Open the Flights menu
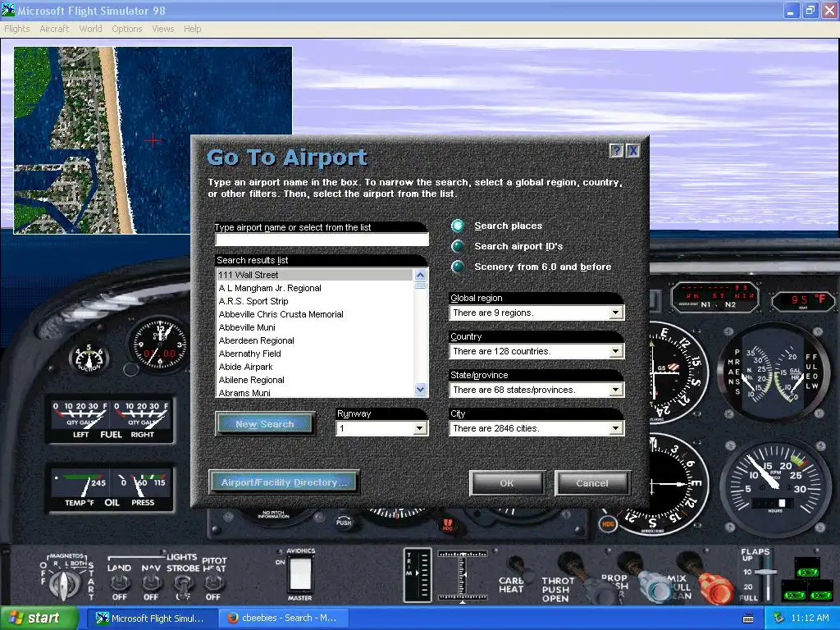The height and width of the screenshot is (630, 840). click(17, 29)
